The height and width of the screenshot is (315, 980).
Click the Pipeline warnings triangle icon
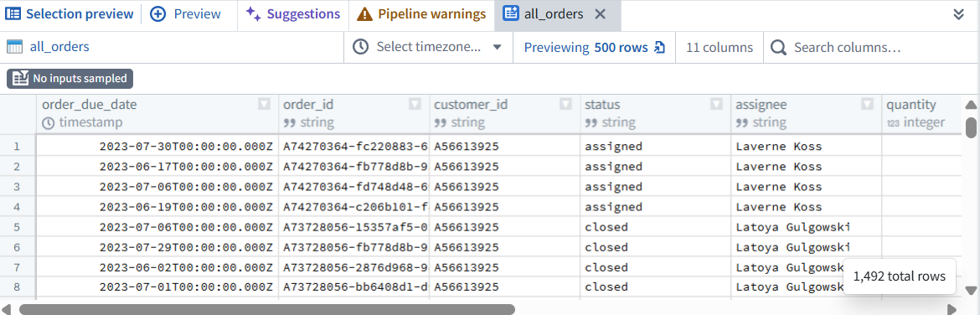click(x=364, y=14)
